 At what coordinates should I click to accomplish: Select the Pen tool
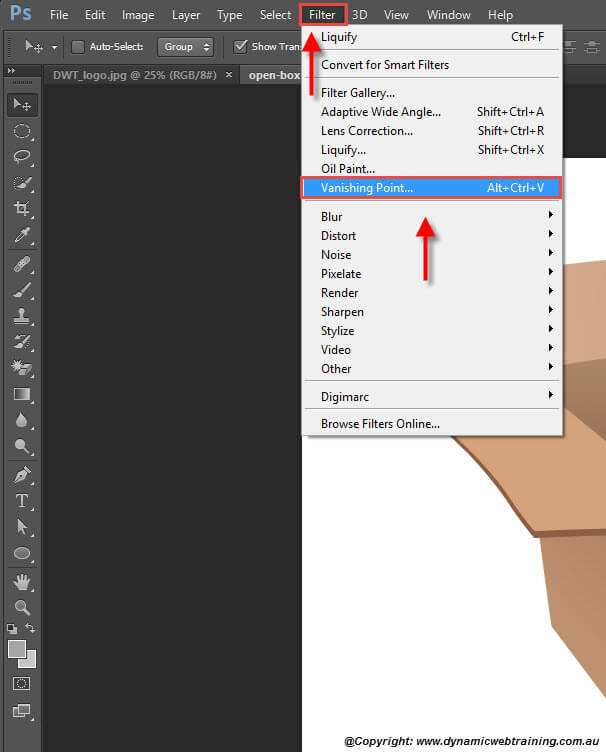(x=22, y=475)
